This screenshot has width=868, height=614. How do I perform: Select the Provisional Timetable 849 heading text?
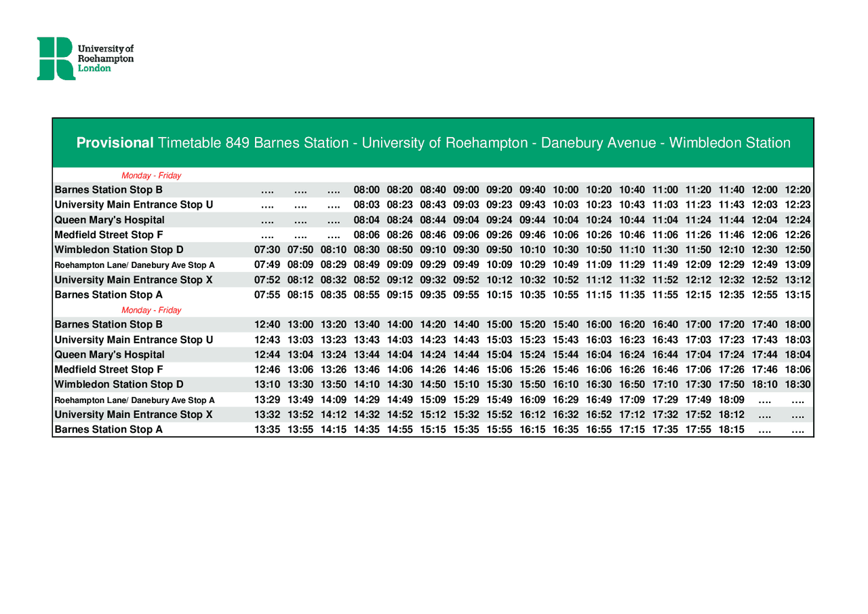pyautogui.click(x=433, y=143)
